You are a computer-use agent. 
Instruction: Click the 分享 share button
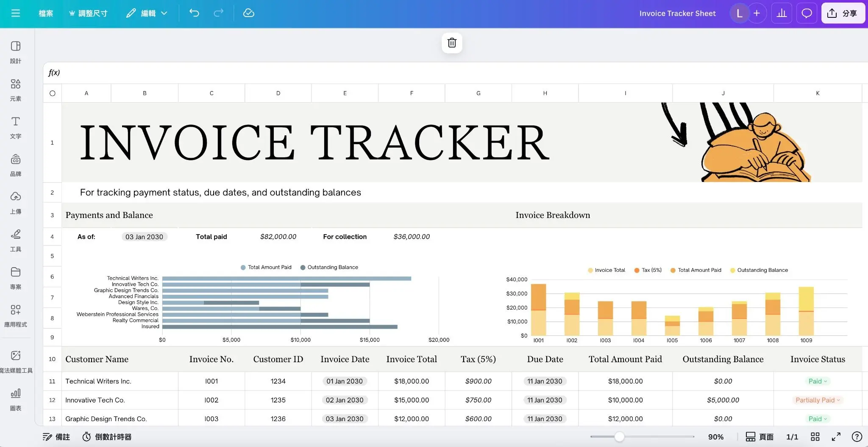[843, 13]
